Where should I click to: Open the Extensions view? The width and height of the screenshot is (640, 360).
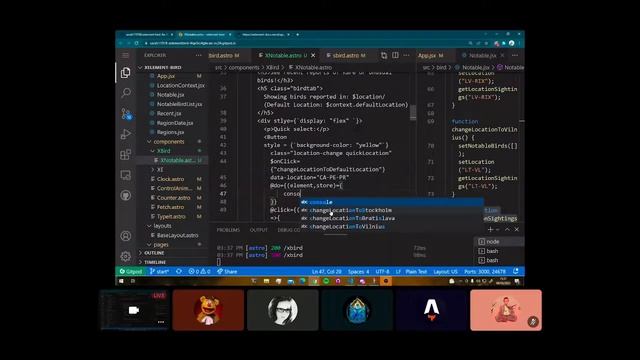click(x=126, y=154)
